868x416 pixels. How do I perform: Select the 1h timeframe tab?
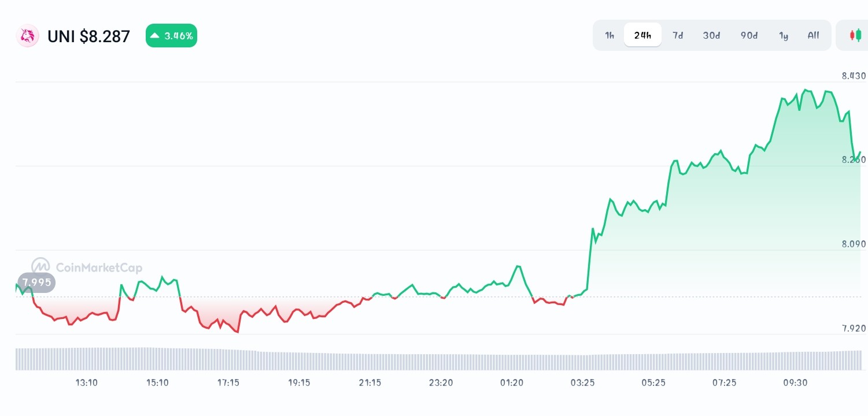[610, 35]
